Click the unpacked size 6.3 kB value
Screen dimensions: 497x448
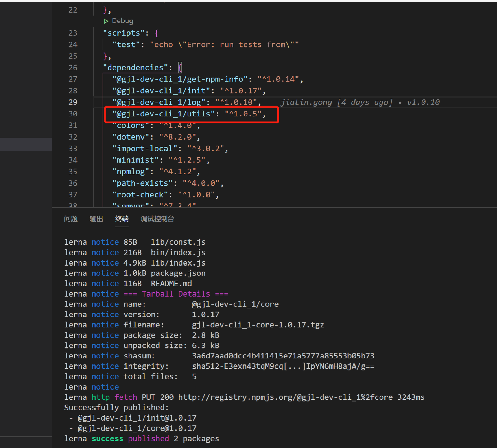[x=206, y=345]
